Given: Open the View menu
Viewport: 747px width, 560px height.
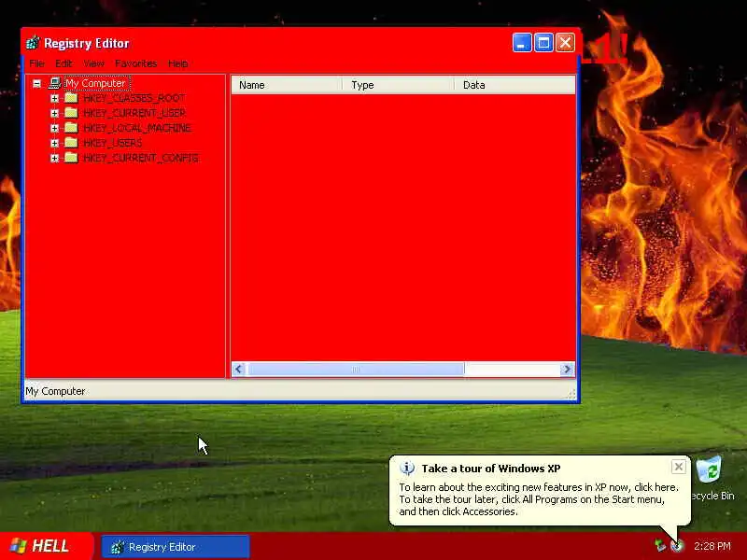Looking at the screenshot, I should click(x=93, y=63).
